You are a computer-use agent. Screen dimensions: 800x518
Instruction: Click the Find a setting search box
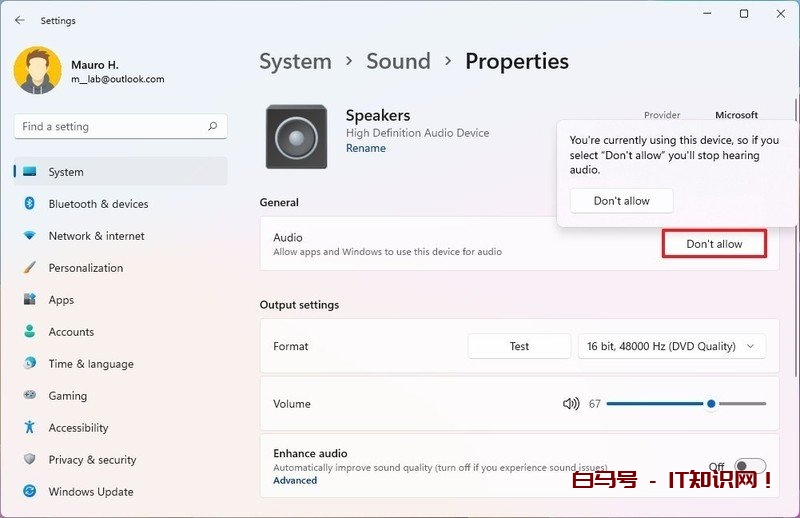pyautogui.click(x=110, y=127)
